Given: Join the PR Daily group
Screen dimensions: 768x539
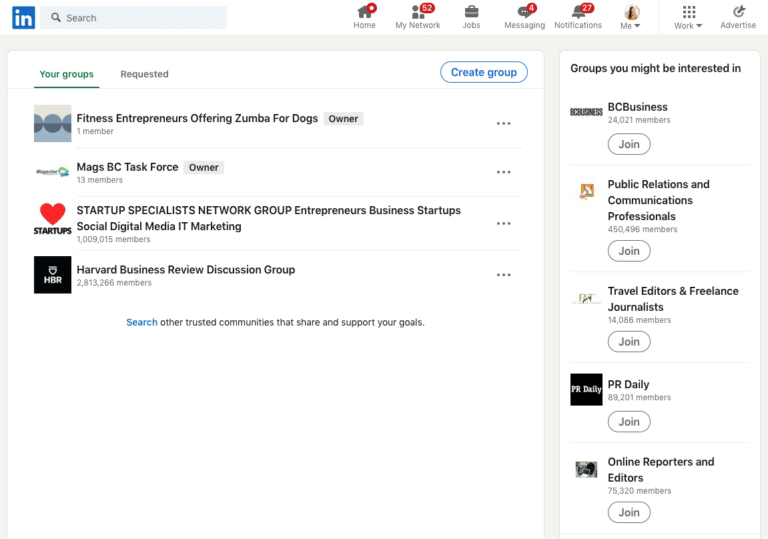Looking at the screenshot, I should tap(629, 422).
